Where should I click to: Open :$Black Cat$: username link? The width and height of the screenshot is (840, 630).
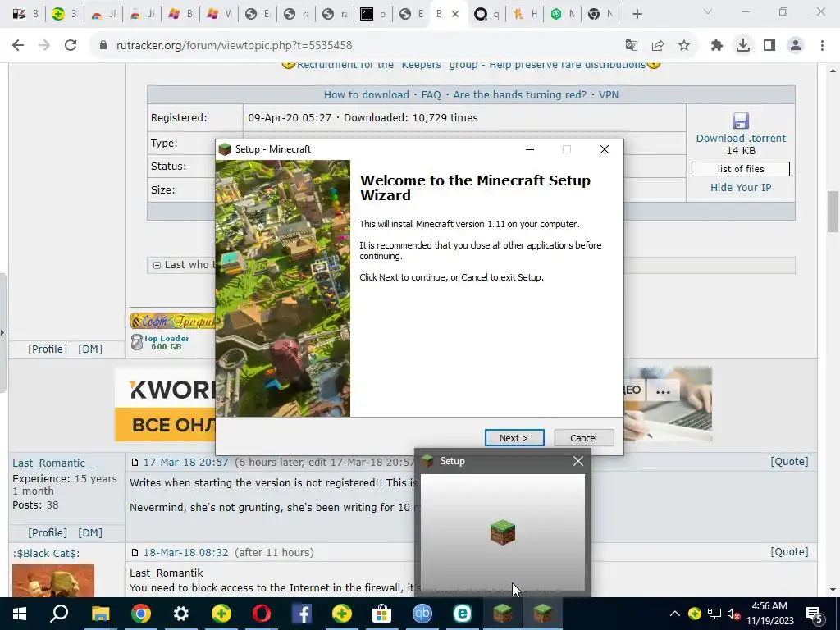click(x=46, y=554)
